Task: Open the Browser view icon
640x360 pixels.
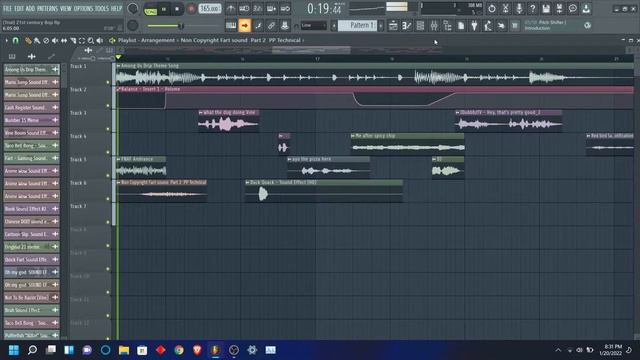Action: (447, 26)
